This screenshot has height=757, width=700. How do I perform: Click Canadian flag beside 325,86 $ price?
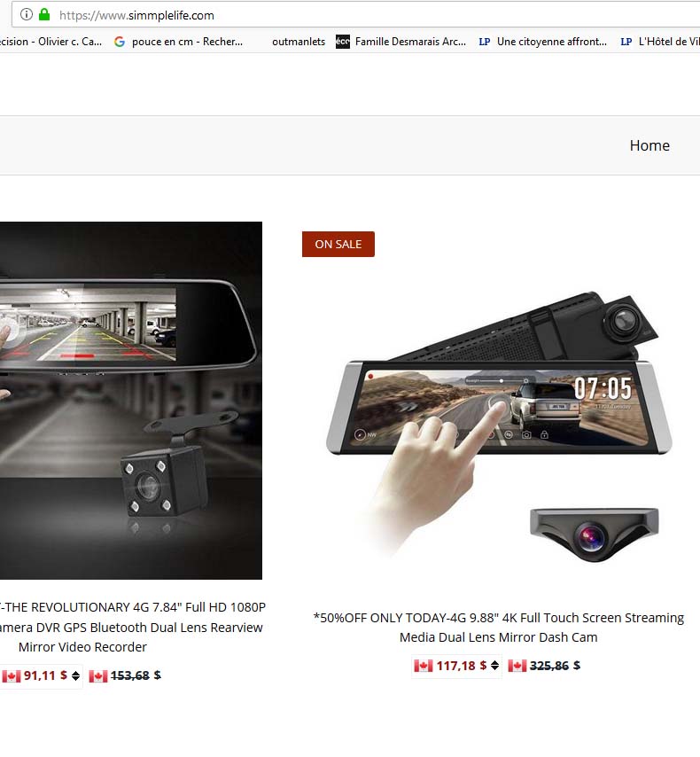[x=517, y=666]
